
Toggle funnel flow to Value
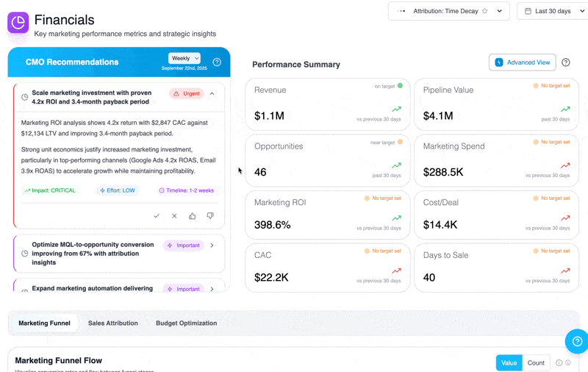pyautogui.click(x=509, y=363)
